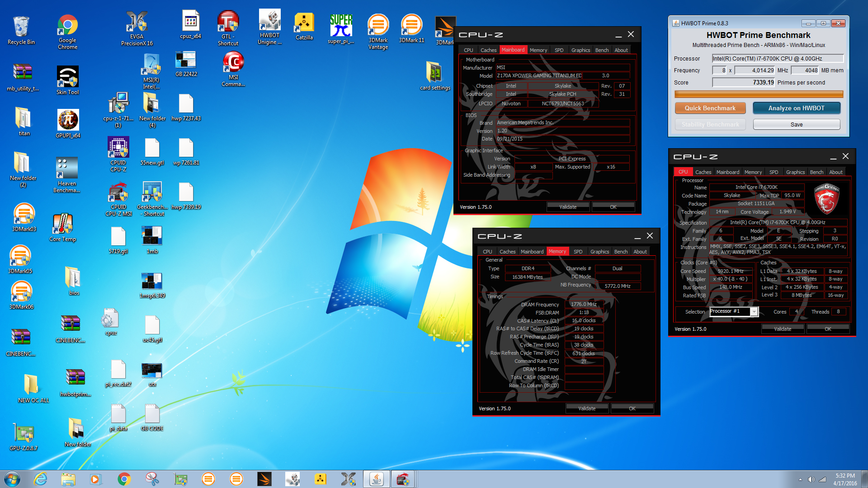Click the HWBOT Prime orange progress bar
Image resolution: width=868 pixels, height=488 pixels.
[759, 94]
